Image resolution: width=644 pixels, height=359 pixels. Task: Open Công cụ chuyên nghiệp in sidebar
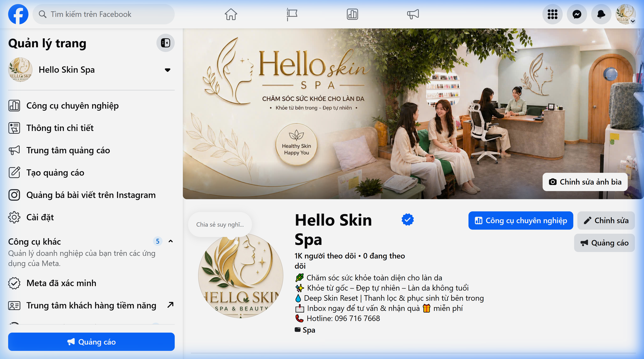pyautogui.click(x=91, y=106)
